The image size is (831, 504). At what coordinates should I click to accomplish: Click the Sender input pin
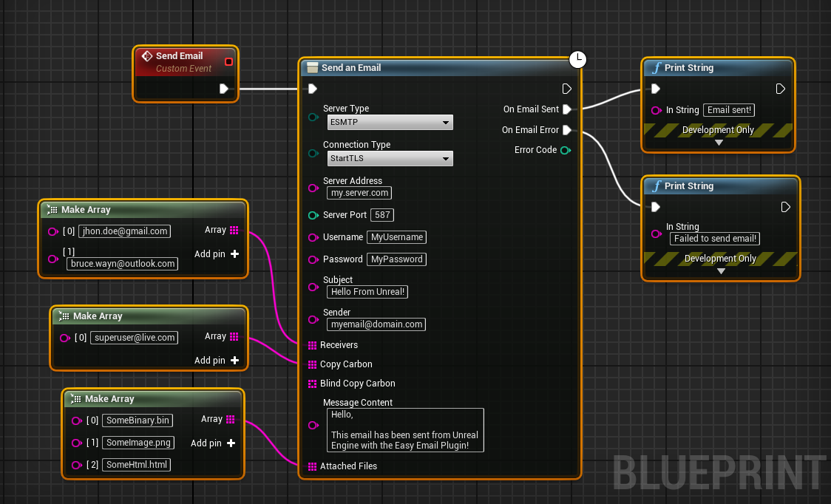(313, 319)
